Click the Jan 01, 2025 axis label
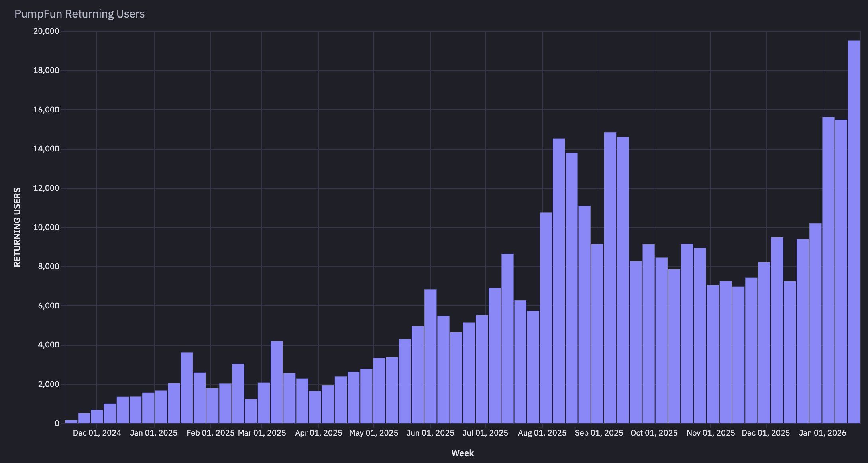 pos(153,433)
